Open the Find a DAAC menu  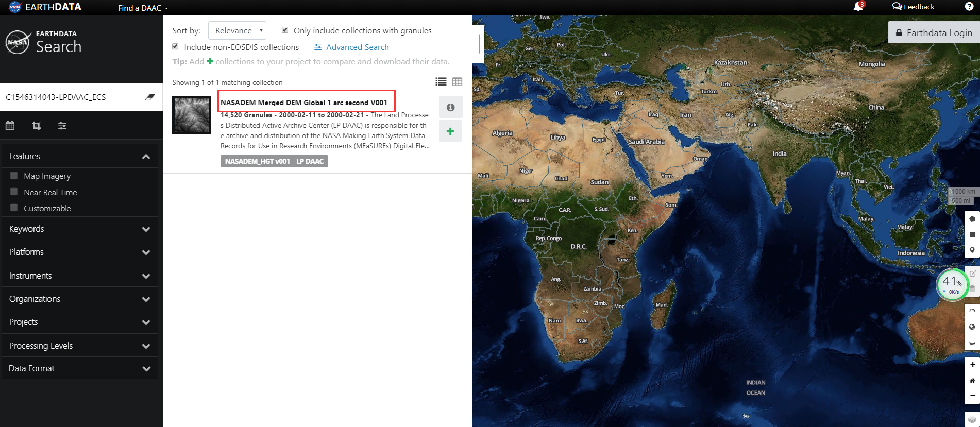pos(143,8)
